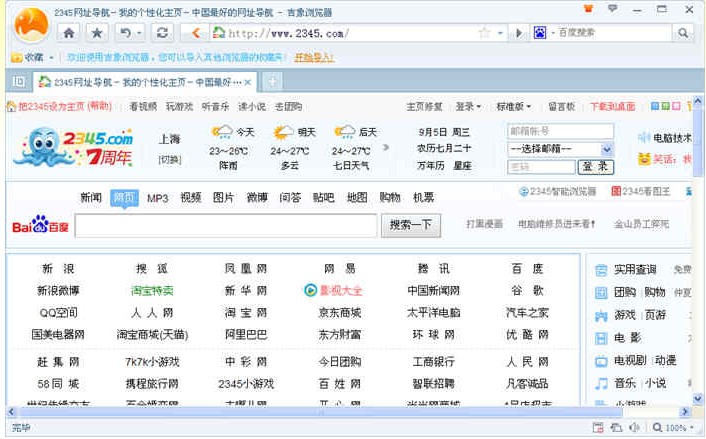Open the 收藏 favorites folder dropdown
The height and width of the screenshot is (439, 706).
tap(51, 58)
